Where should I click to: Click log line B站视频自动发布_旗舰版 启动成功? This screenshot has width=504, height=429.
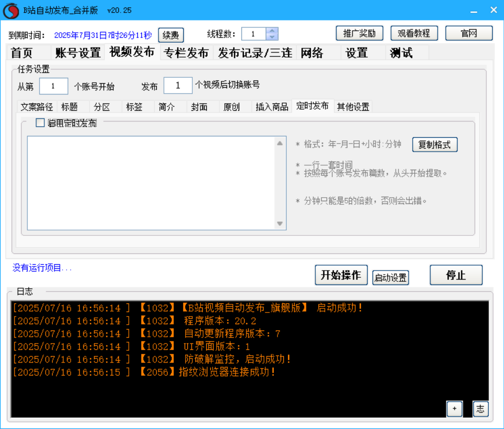click(187, 308)
